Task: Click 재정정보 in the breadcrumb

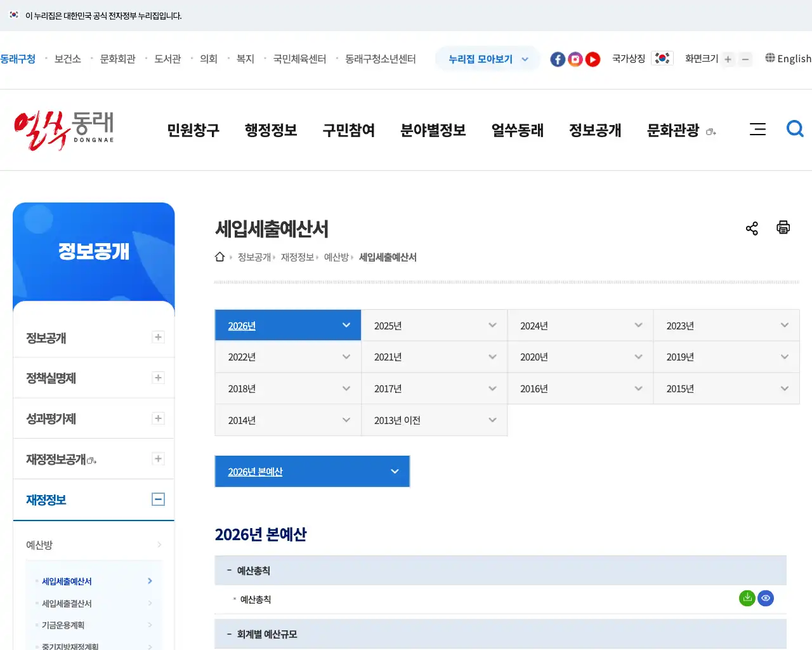Action: coord(298,257)
